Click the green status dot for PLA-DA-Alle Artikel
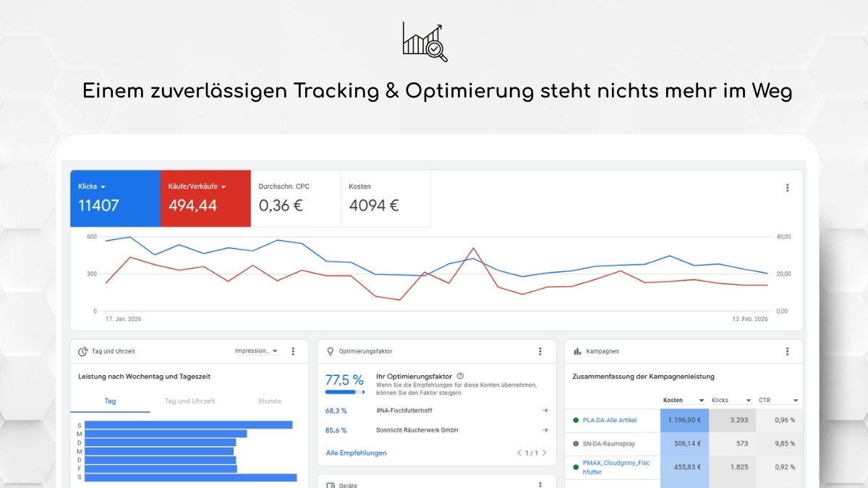The height and width of the screenshot is (488, 868). [x=576, y=420]
